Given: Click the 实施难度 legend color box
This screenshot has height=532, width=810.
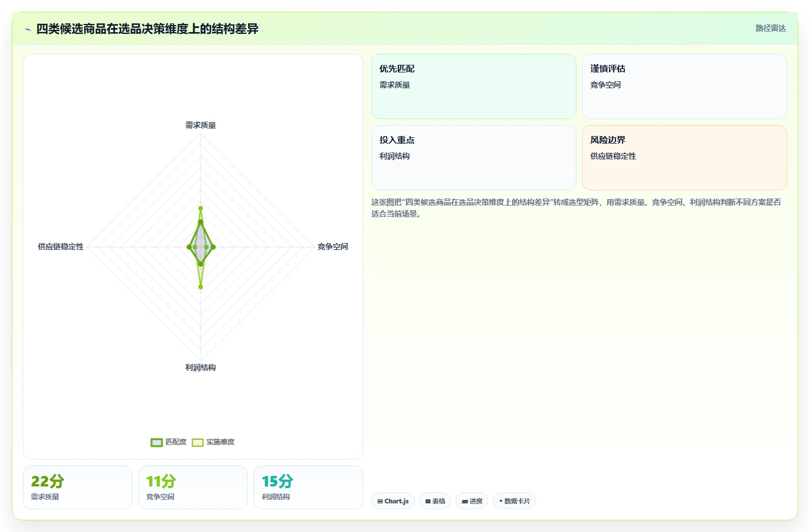Looking at the screenshot, I should [x=197, y=442].
